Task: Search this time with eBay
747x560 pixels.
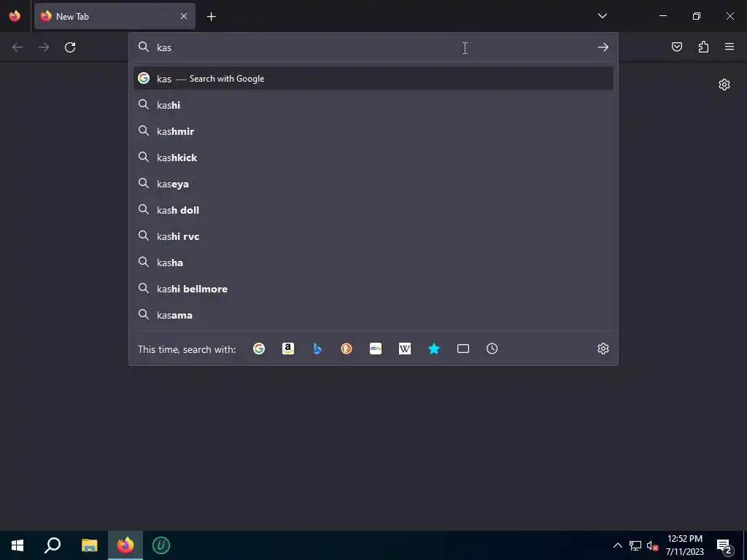Action: [x=376, y=349]
